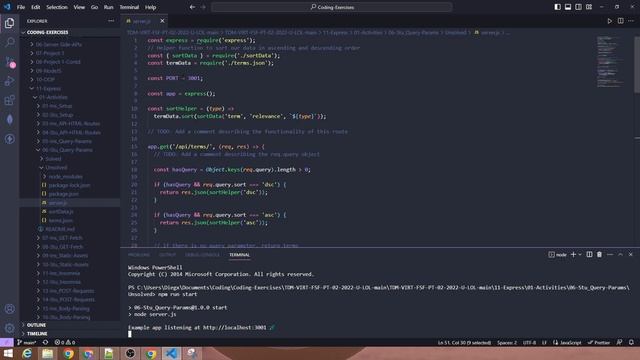Screen dimensions: 640x360
Task: Click the editor minimap preview
Action: coord(610,61)
